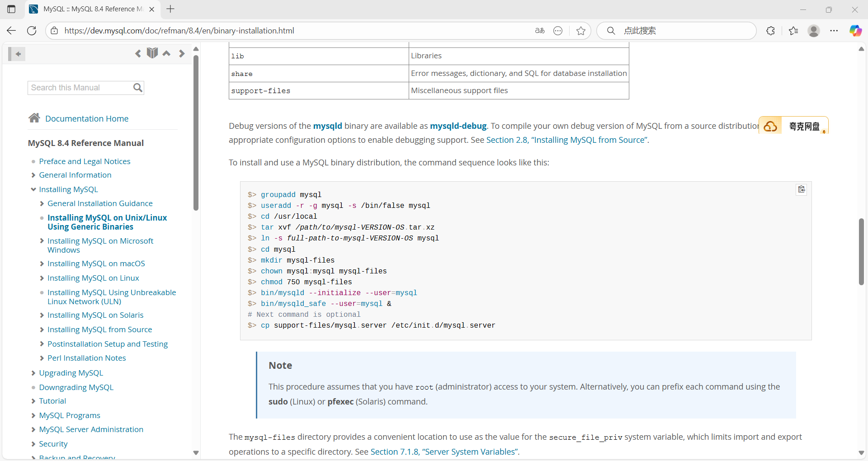
Task: Open Perl Installation Notes
Action: pyautogui.click(x=86, y=358)
